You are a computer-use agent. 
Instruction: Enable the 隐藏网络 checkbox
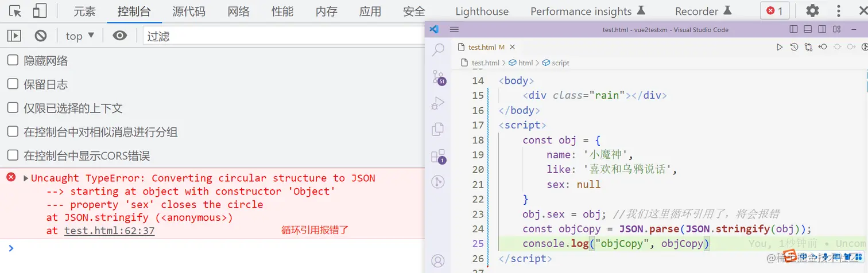[x=13, y=60]
